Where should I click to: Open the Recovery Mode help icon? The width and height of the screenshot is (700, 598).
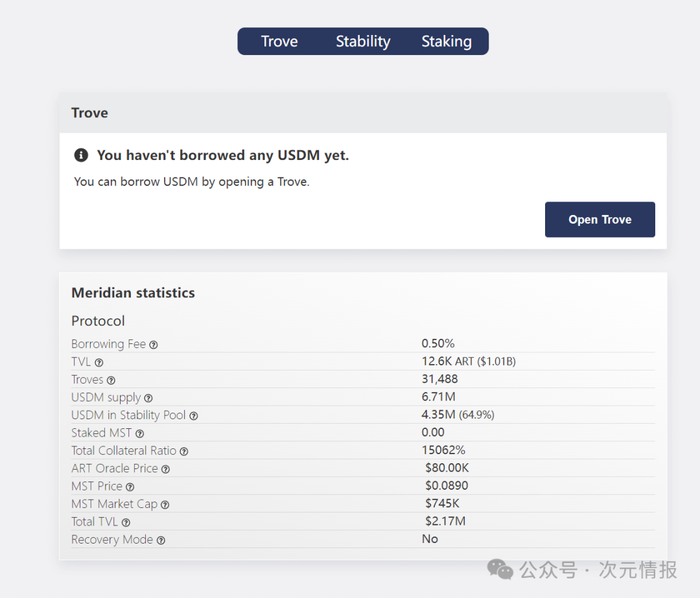[161, 540]
